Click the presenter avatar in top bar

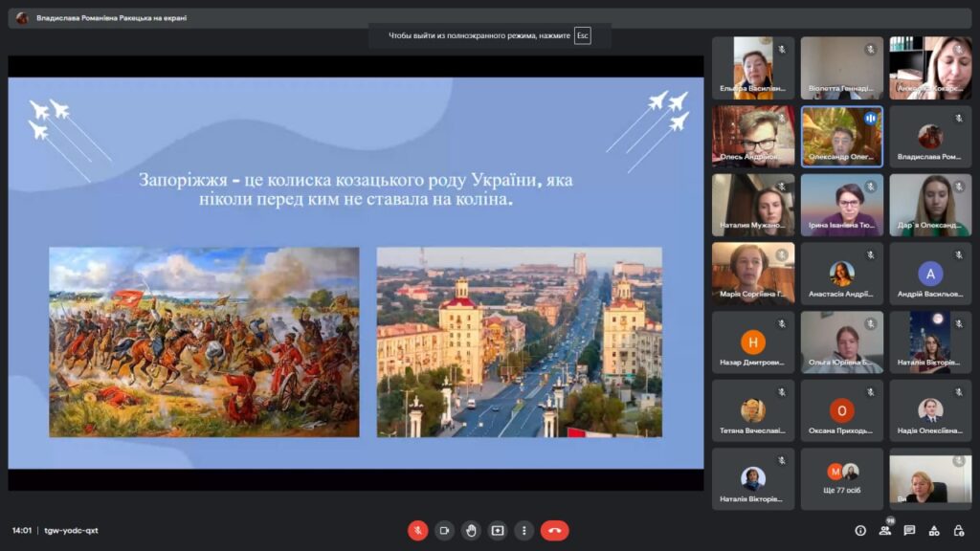coord(22,17)
